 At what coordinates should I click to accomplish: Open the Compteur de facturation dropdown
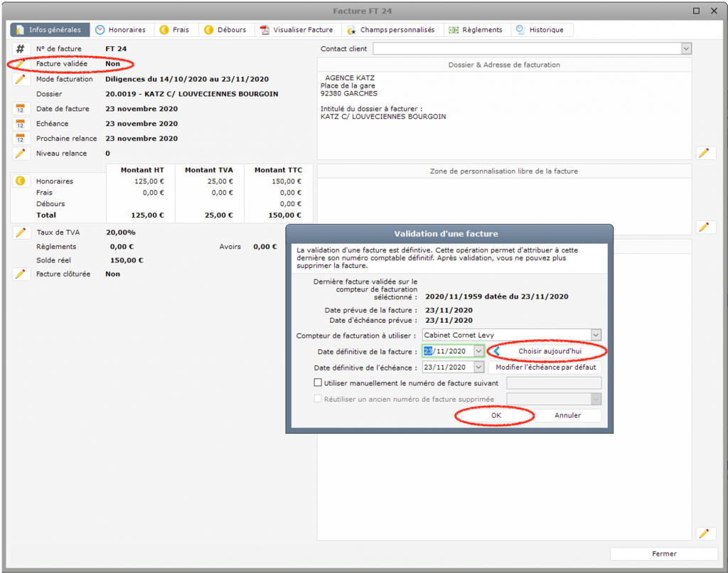point(596,335)
